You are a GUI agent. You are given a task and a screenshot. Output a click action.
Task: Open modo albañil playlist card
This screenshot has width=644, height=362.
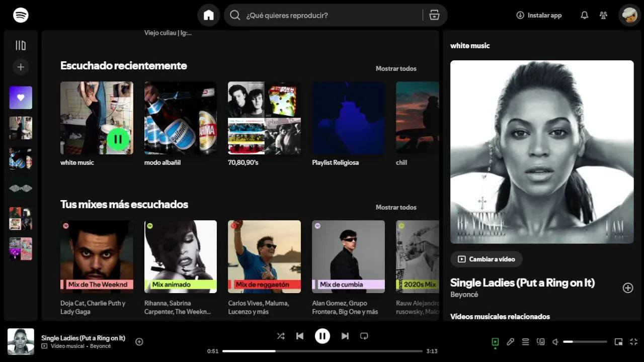pos(181,124)
